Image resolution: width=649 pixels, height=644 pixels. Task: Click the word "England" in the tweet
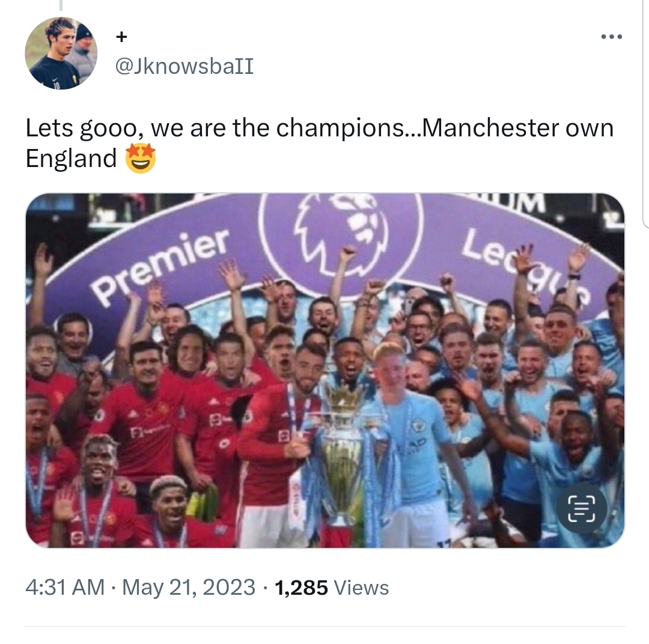71,159
